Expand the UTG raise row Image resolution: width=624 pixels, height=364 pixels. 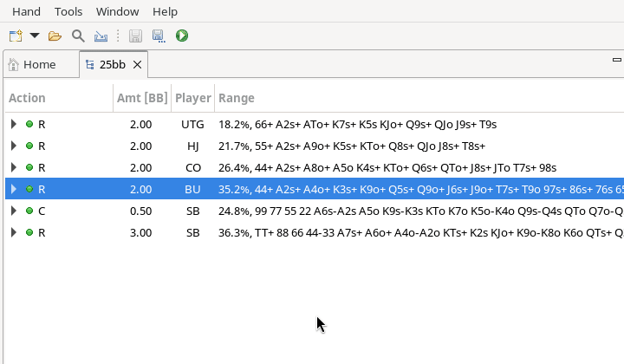[x=13, y=124]
